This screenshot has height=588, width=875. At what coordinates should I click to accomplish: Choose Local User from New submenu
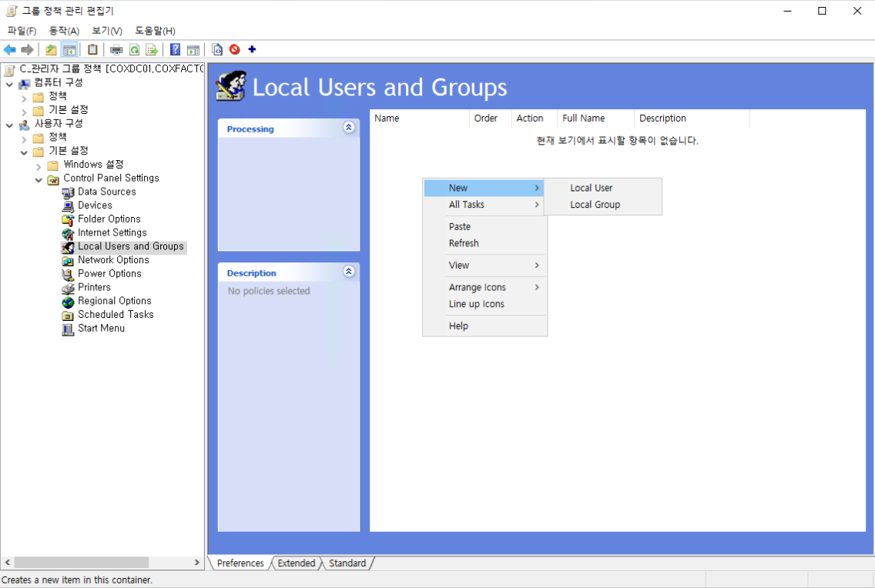point(603,188)
